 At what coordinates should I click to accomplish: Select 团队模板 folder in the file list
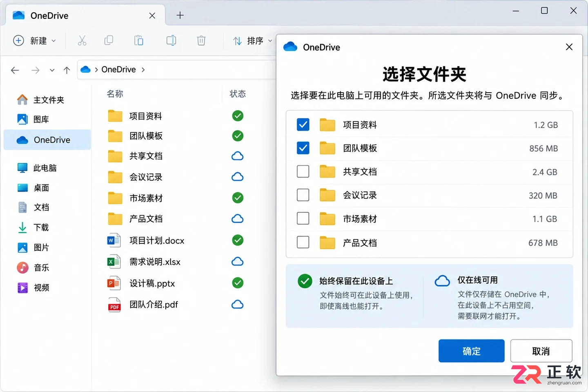click(x=146, y=136)
